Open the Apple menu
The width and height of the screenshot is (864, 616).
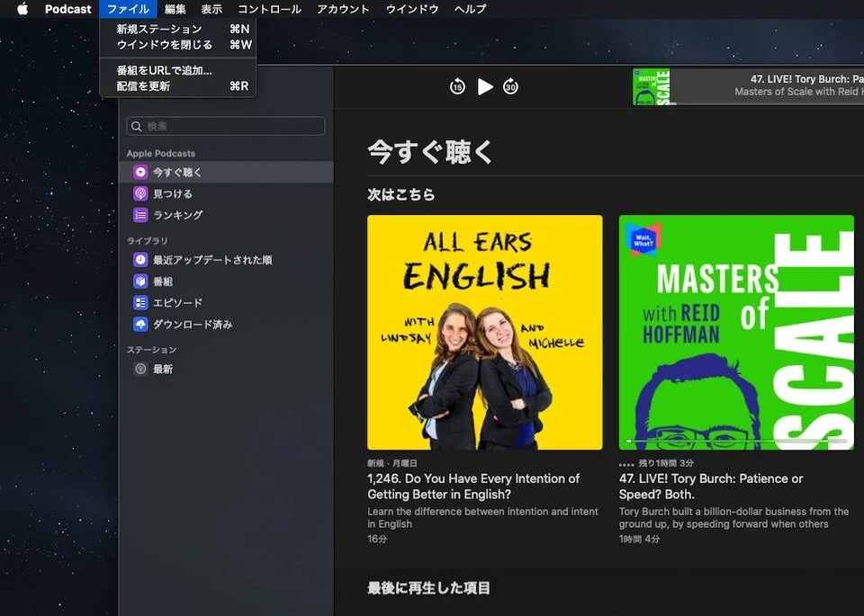click(22, 9)
